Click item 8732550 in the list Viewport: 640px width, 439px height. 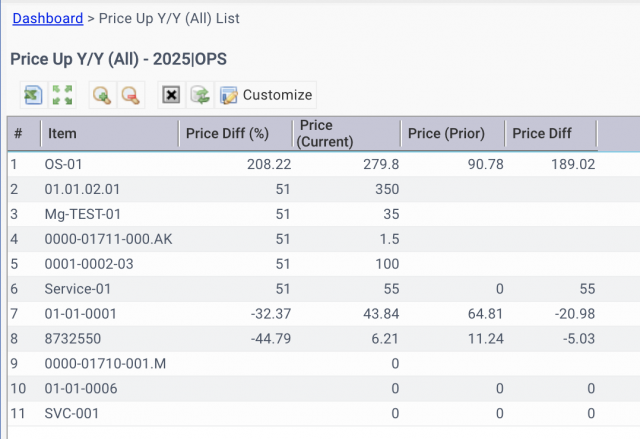click(73, 339)
